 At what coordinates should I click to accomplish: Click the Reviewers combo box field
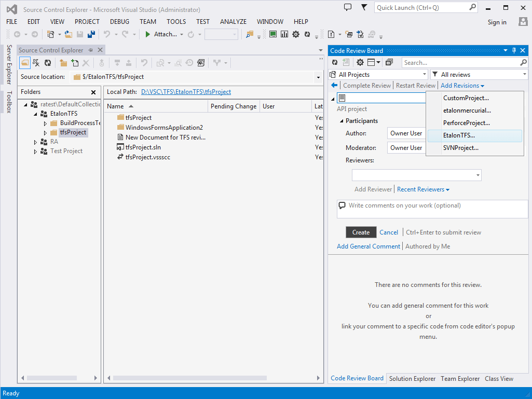tap(414, 175)
